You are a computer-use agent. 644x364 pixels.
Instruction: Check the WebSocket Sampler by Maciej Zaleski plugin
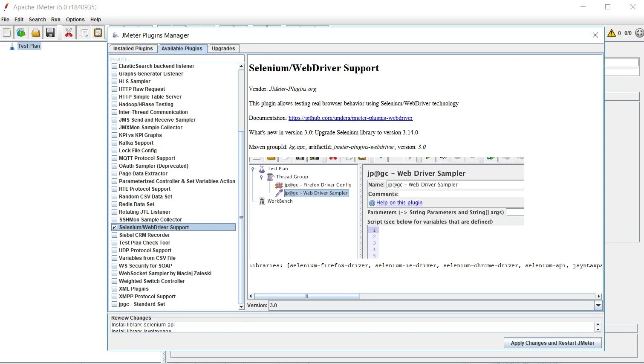(114, 274)
